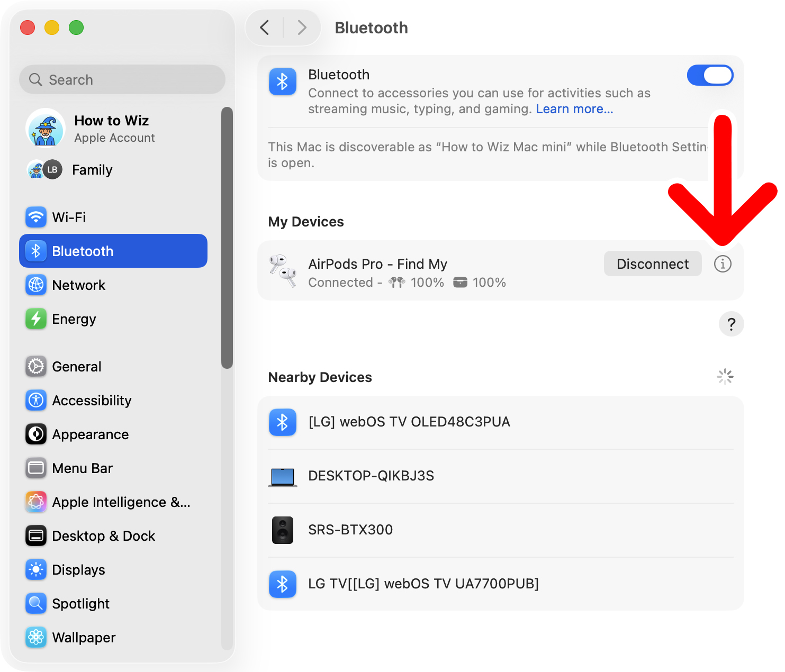This screenshot has width=785, height=672.
Task: Click the back navigation chevron
Action: coord(265,28)
